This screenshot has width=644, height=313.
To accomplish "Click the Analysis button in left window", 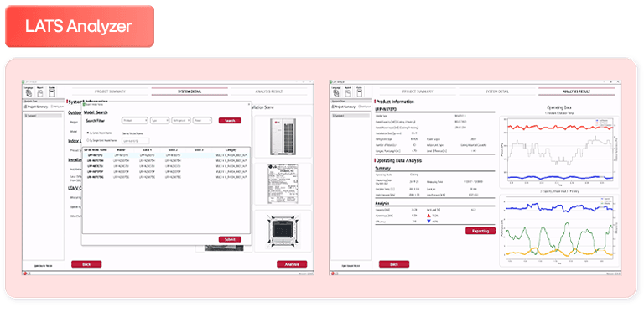I will pyautogui.click(x=292, y=264).
